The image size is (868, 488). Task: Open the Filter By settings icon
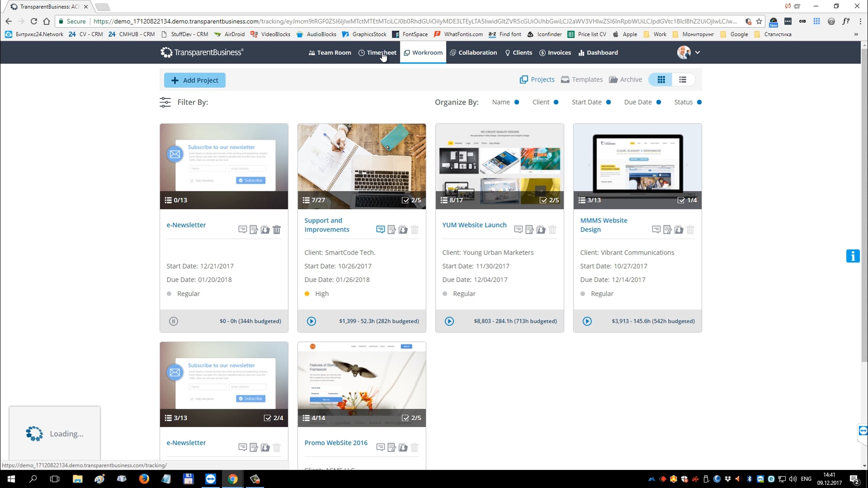[165, 102]
